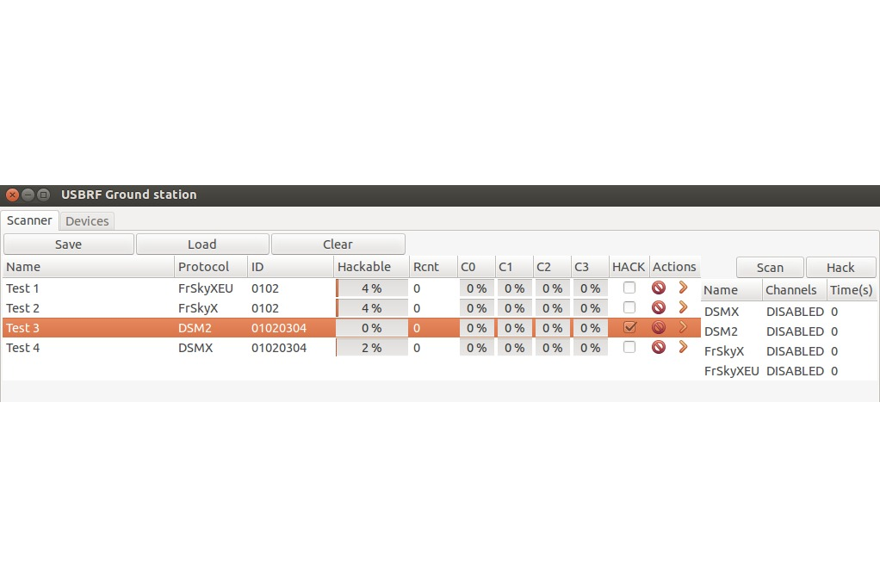
Task: Click the orange arrow icon in Test 4 row
Action: pos(683,347)
